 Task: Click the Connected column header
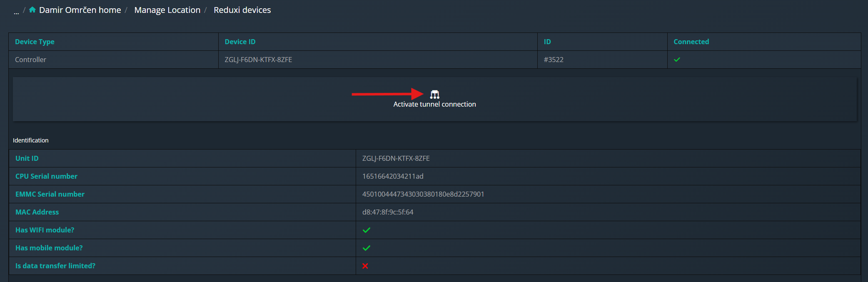pos(691,42)
